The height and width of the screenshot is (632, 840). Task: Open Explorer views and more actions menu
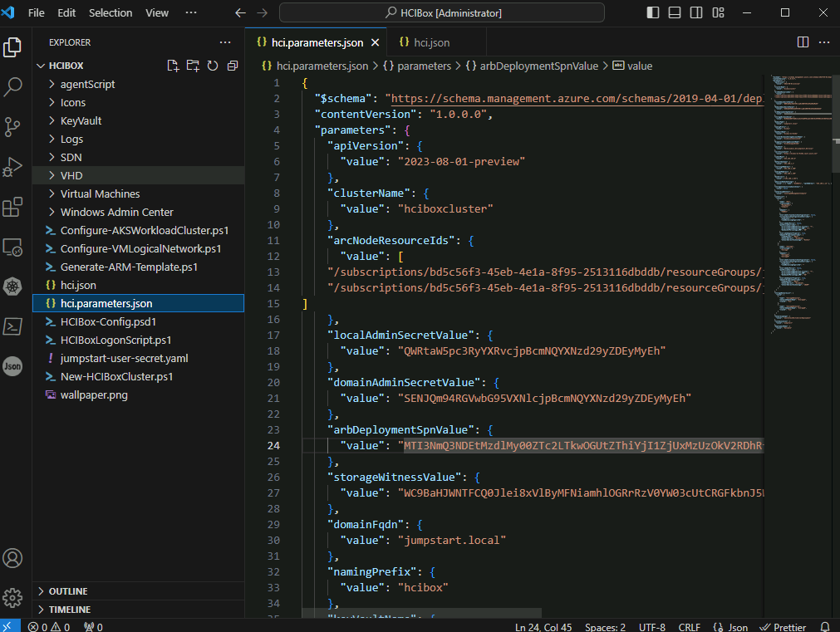coord(225,42)
